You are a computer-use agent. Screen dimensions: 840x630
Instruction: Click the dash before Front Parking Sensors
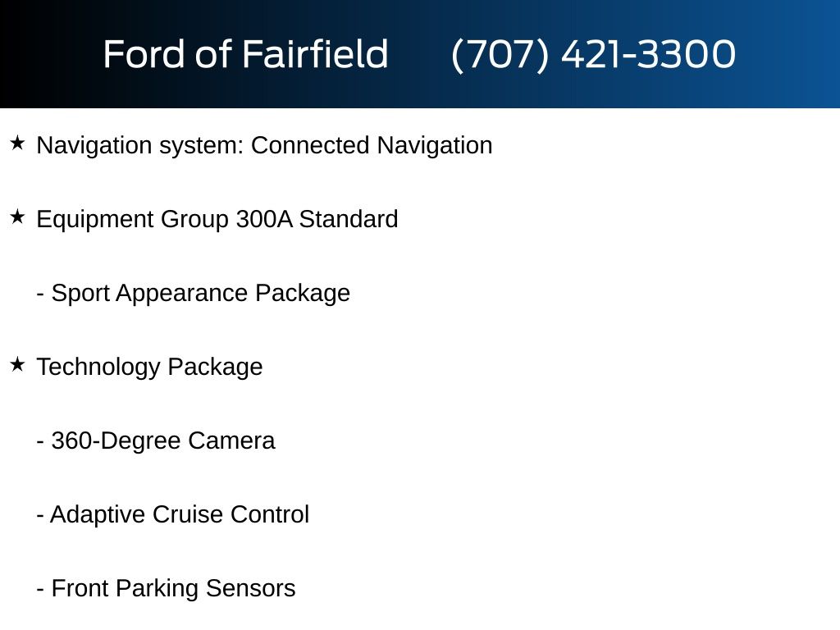click(x=40, y=590)
